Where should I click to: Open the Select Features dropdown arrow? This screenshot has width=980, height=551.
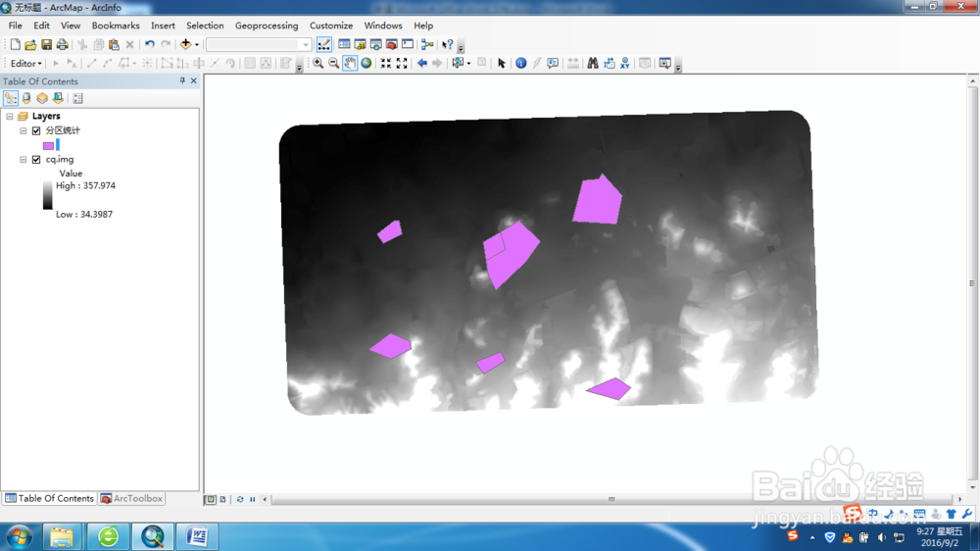[x=468, y=63]
